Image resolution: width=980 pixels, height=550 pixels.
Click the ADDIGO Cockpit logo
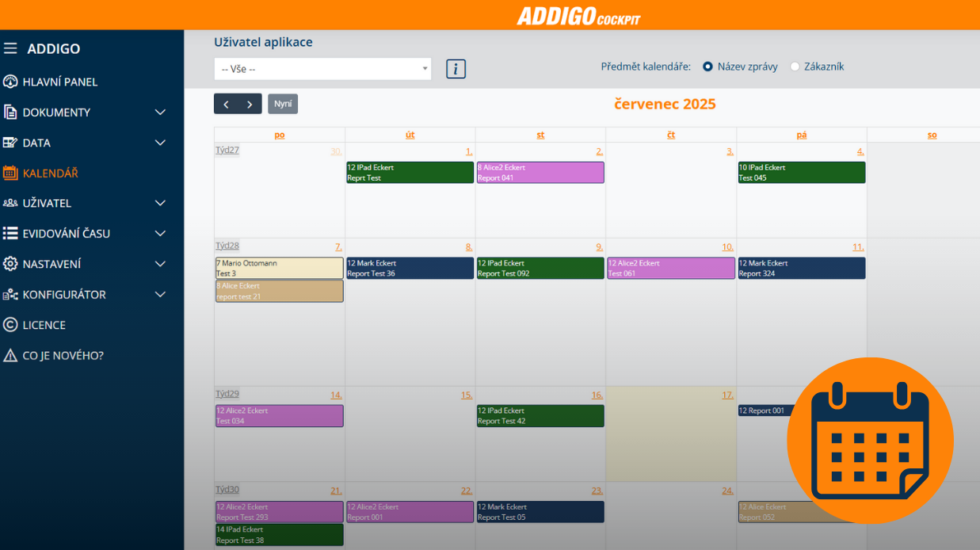point(578,16)
